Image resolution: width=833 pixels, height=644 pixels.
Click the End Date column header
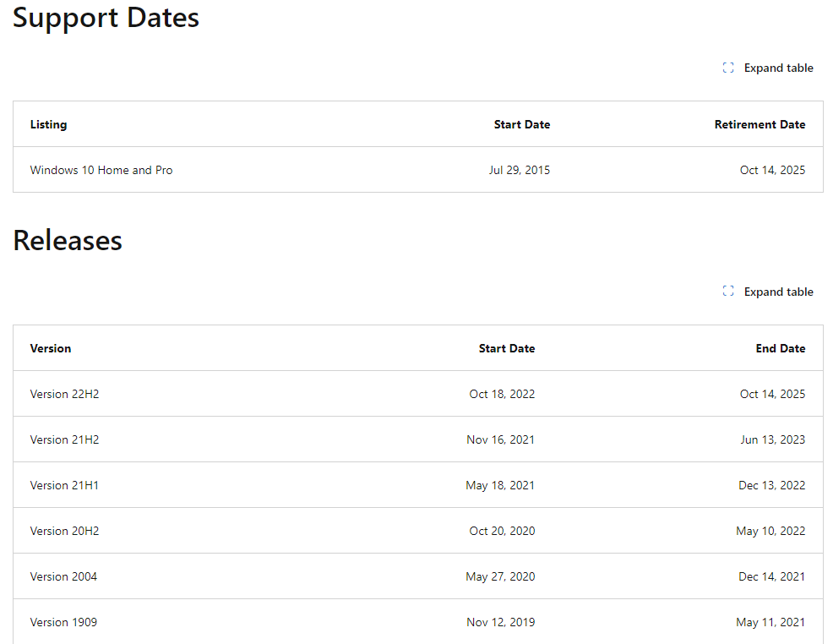780,348
